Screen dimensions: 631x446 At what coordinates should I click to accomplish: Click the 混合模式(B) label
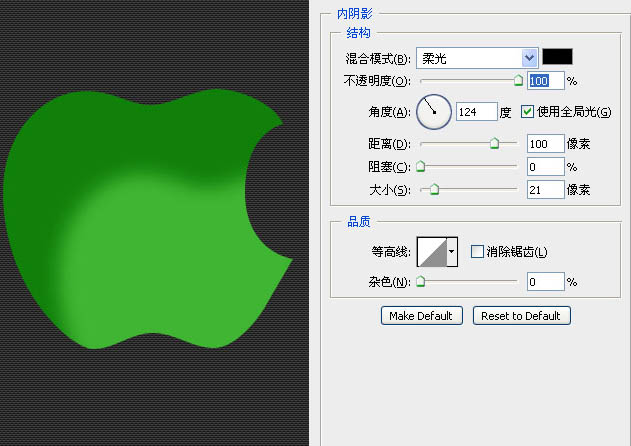[377, 59]
